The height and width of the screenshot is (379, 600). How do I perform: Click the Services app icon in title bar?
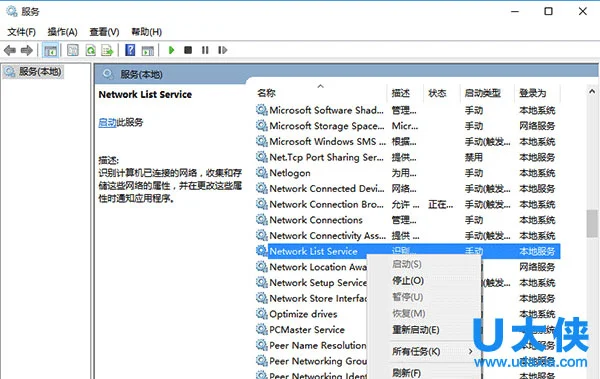12,11
